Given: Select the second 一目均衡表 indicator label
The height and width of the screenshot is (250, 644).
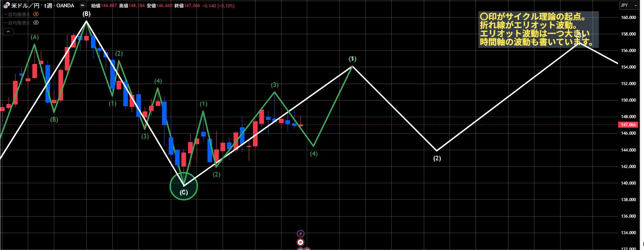Looking at the screenshot, I should [x=17, y=23].
